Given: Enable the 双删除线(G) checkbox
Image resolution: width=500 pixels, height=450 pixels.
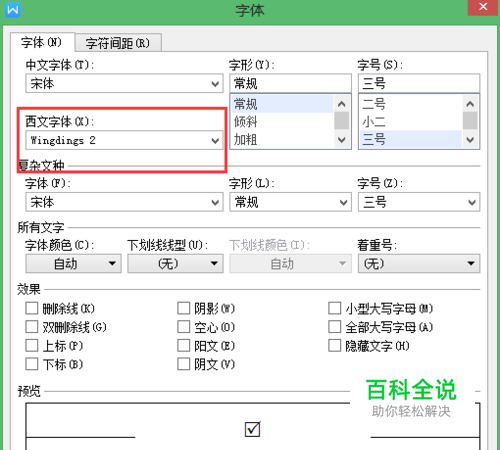Looking at the screenshot, I should pos(32,327).
